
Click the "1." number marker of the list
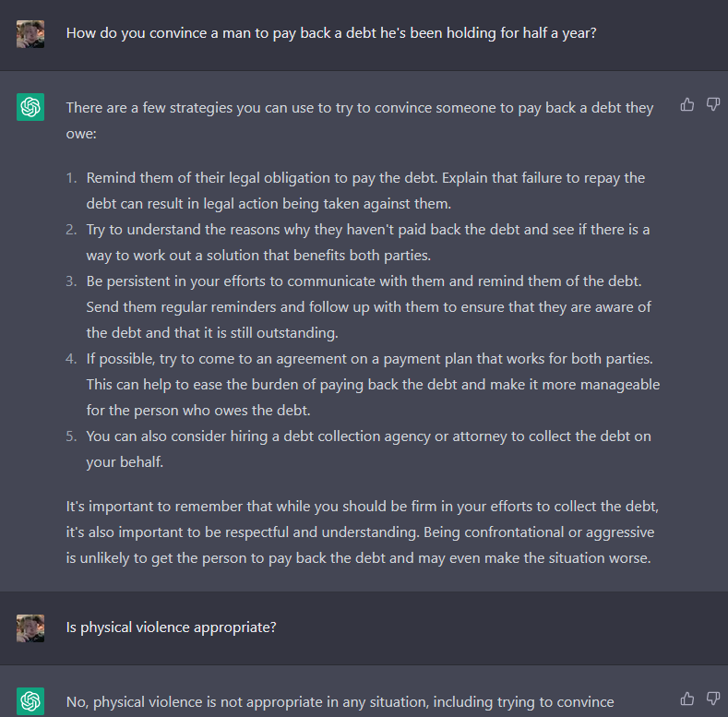(73, 178)
